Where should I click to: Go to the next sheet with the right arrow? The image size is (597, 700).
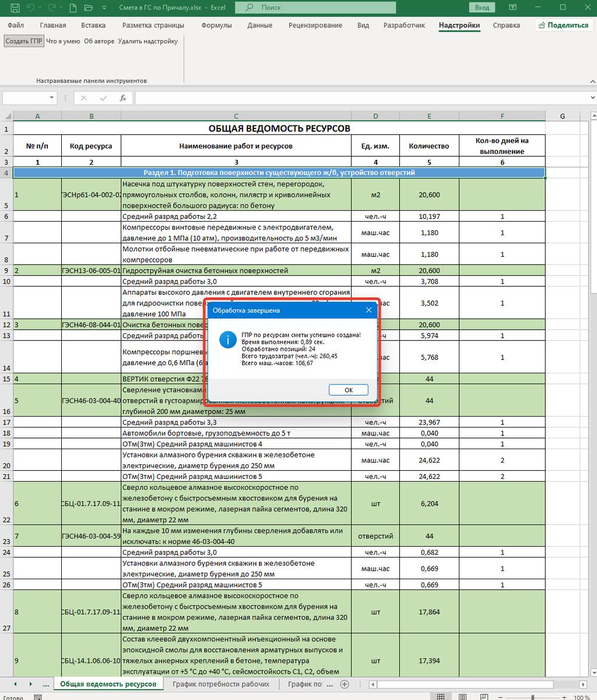(x=31, y=684)
